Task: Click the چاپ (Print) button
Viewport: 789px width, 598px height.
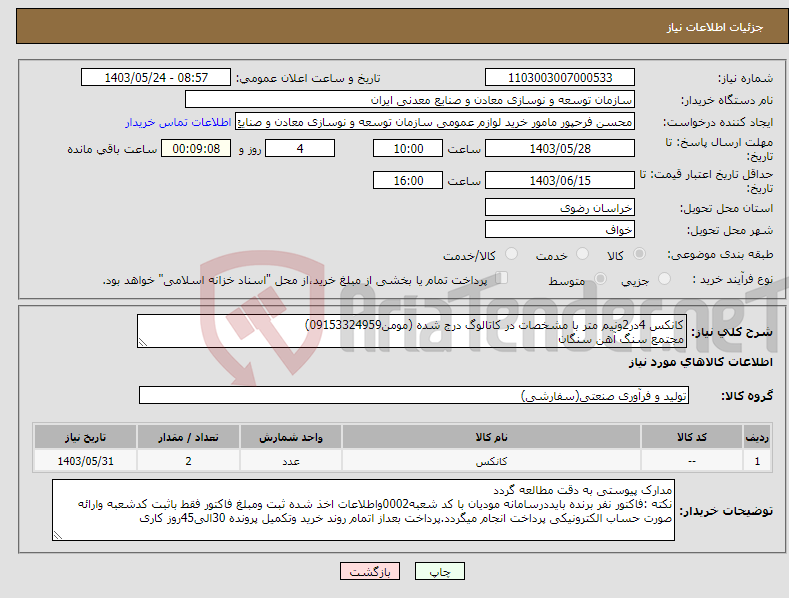Action: [x=439, y=571]
